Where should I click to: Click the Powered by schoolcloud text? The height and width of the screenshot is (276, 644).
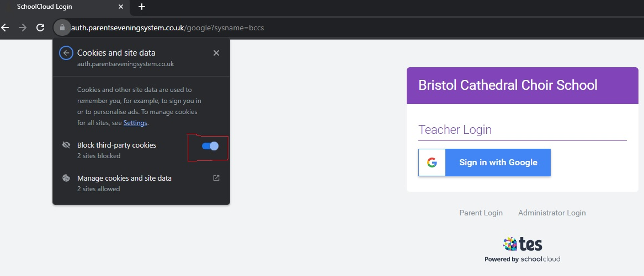pos(523,259)
